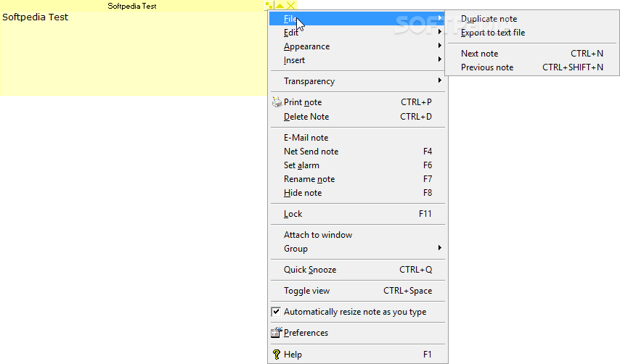620x364 pixels.
Task: Choose Toggle view
Action: pyautogui.click(x=357, y=291)
